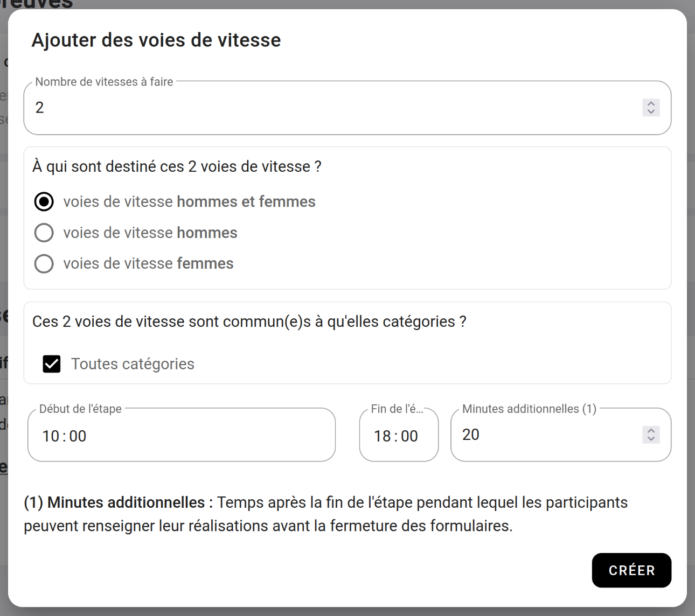Click the hour value 18 in Fin de l'étape

(383, 436)
